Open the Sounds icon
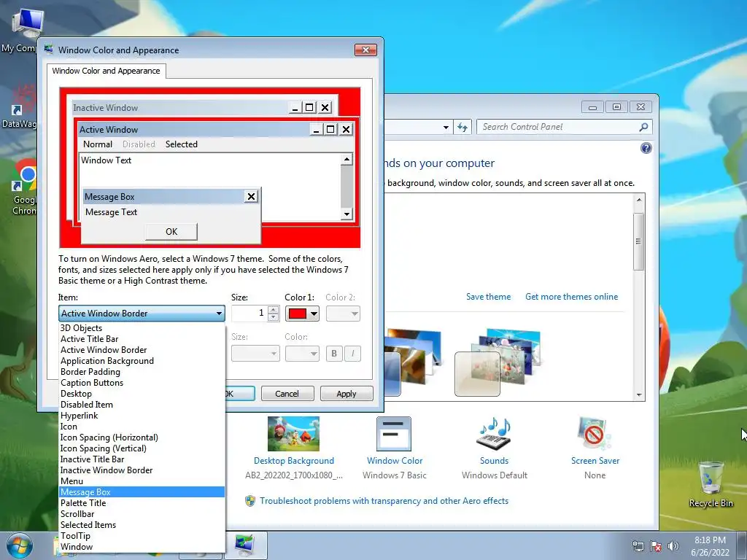Image resolution: width=747 pixels, height=560 pixels. (x=494, y=434)
